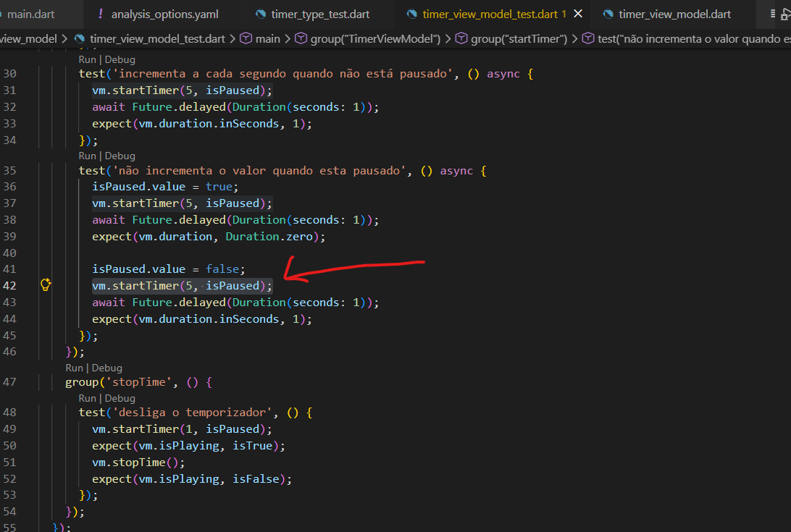Click 'Duration.zero' on line 39
The height and width of the screenshot is (532, 791).
(269, 237)
